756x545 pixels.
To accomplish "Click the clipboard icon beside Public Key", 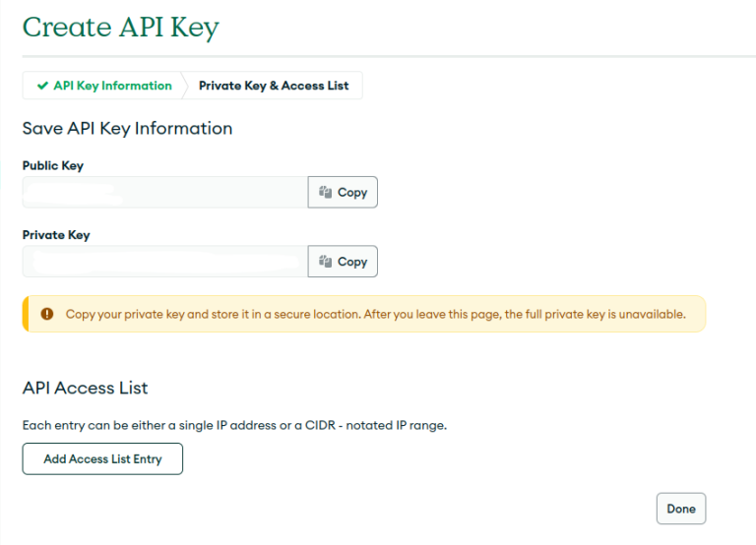I will pos(326,192).
